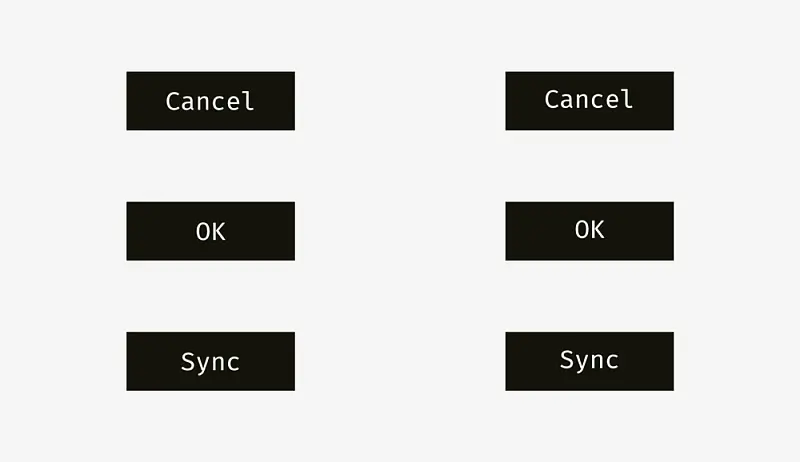Viewport: 800px width, 462px height.
Task: Choose the top-right black Cancel button
Action: pyautogui.click(x=589, y=101)
